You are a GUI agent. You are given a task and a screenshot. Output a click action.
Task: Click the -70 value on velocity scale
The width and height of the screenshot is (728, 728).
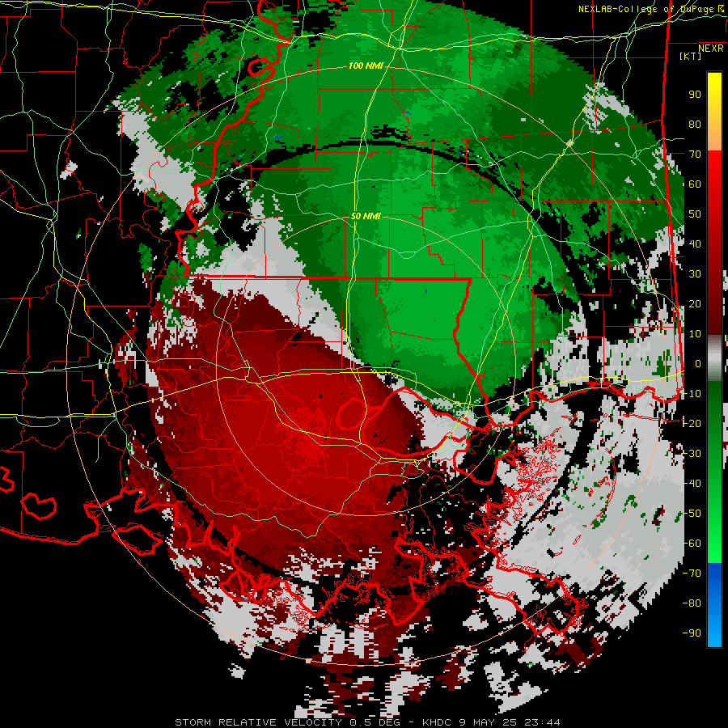(x=692, y=574)
